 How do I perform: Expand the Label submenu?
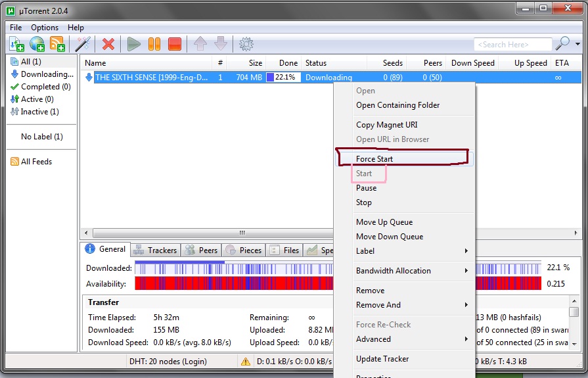point(404,251)
